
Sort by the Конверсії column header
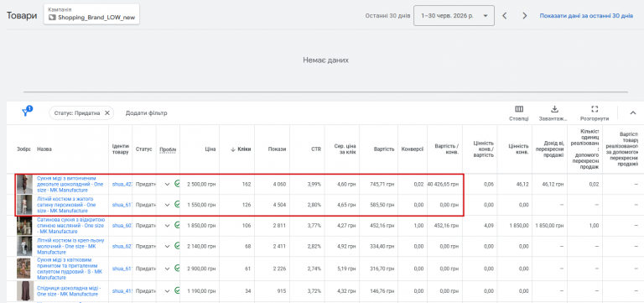click(413, 149)
